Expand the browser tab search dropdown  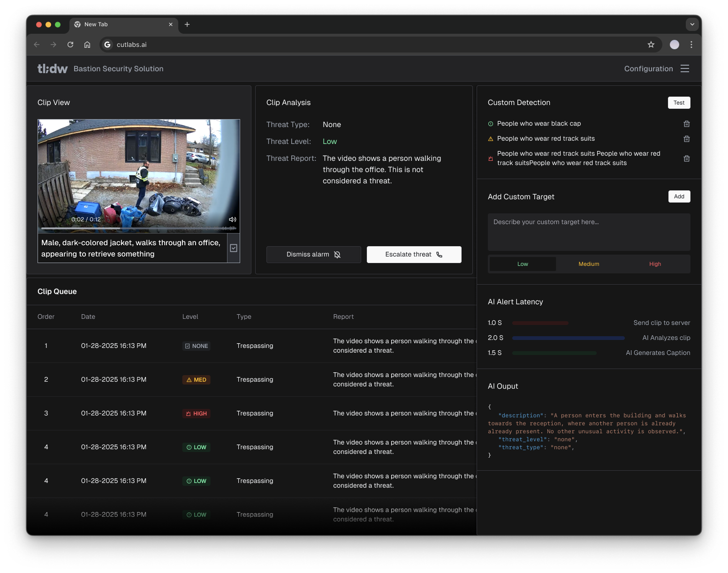692,24
